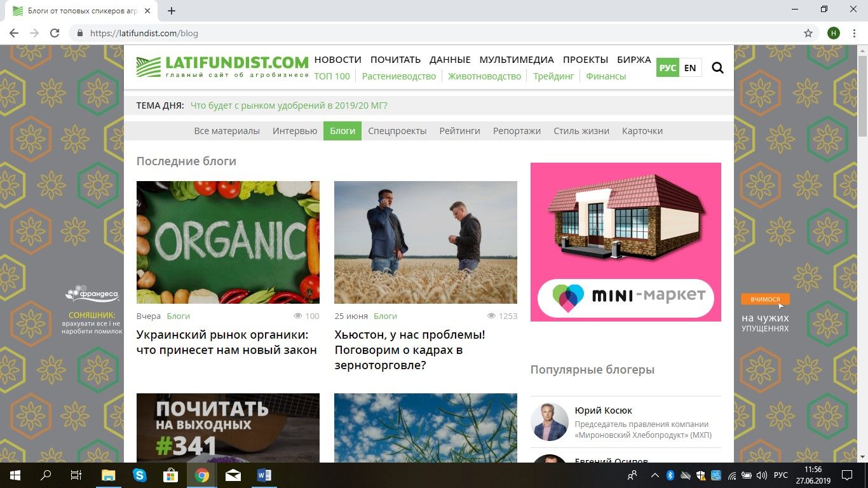Open Chrome's three-dot menu
Image resolution: width=868 pixels, height=488 pixels.
[854, 33]
